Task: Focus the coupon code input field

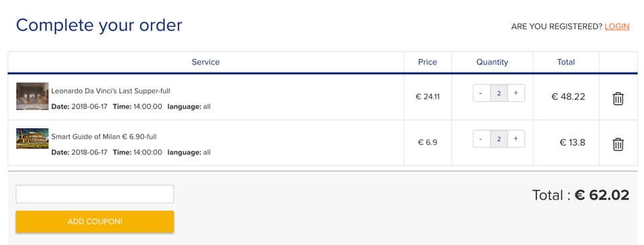Action: point(95,194)
